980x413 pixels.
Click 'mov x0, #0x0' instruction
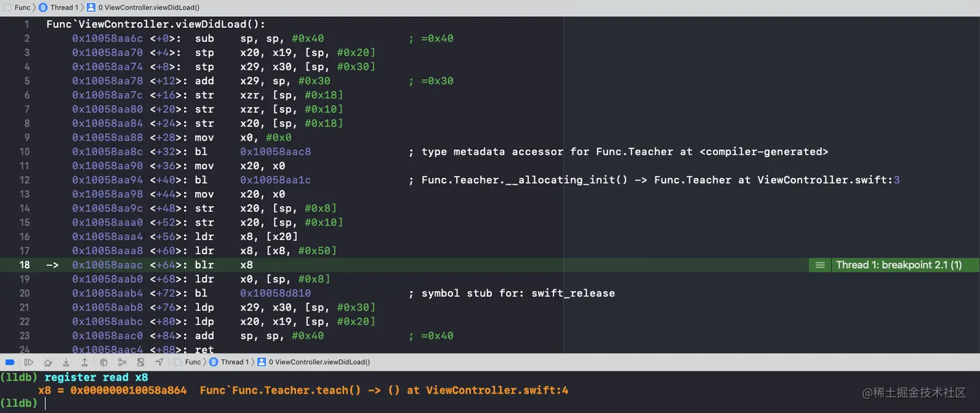point(243,137)
